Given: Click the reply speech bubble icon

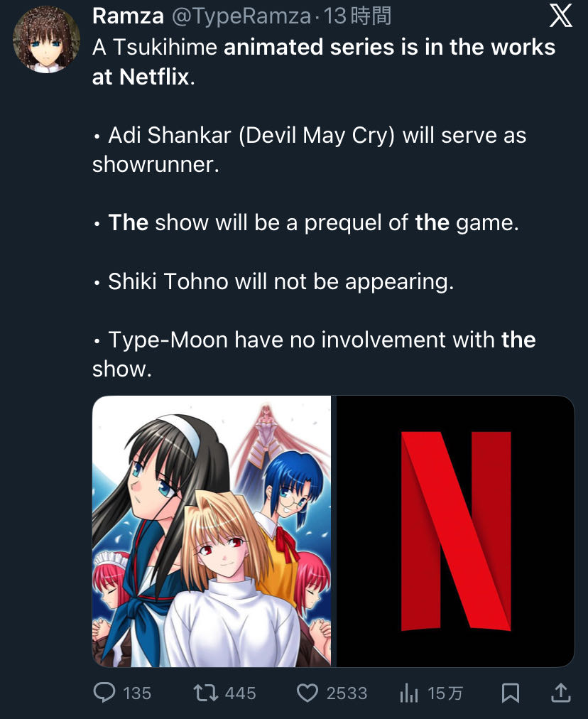Looking at the screenshot, I should tap(104, 693).
